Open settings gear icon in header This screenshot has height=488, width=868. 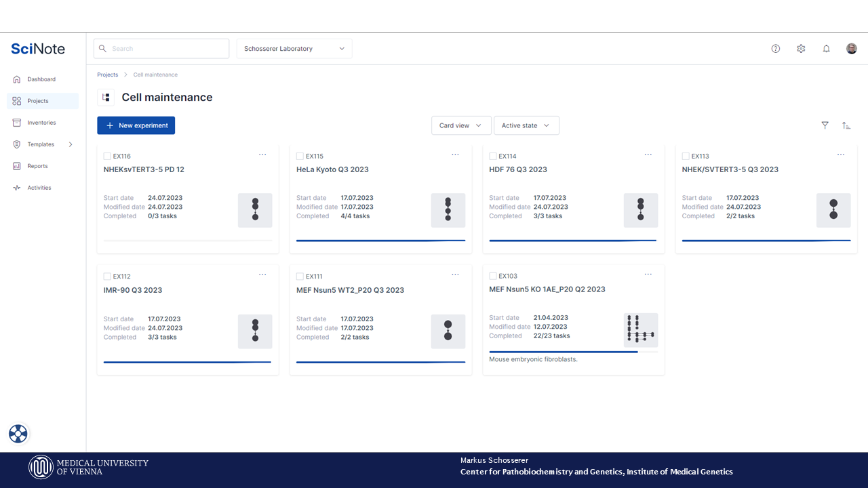coord(801,49)
